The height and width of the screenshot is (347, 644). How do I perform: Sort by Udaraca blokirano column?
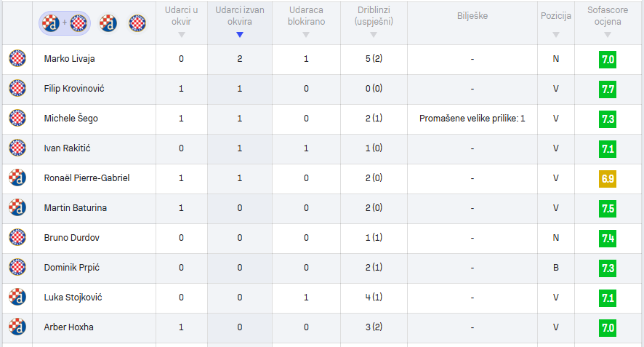click(x=306, y=22)
